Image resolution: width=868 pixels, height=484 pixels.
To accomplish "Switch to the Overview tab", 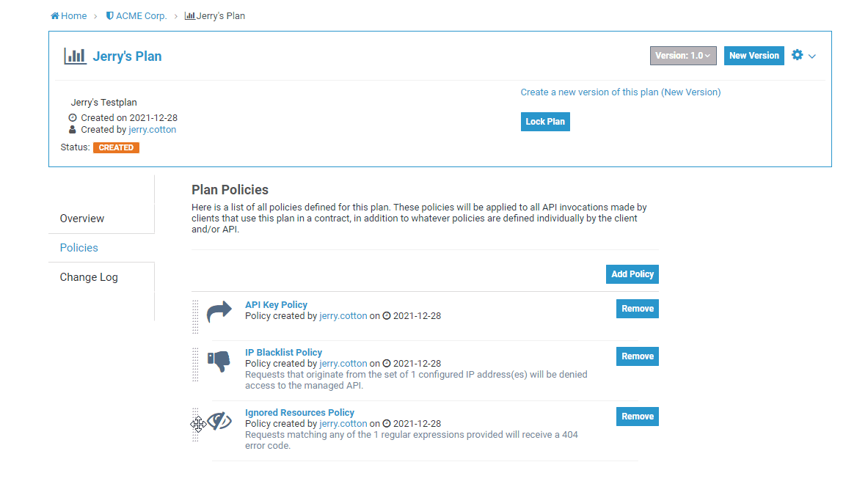I will pyautogui.click(x=82, y=219).
